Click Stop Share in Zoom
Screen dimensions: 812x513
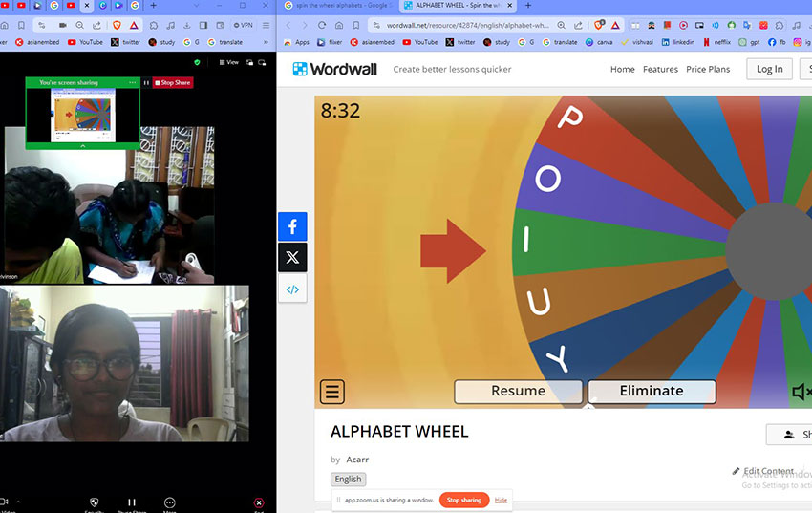(x=173, y=83)
